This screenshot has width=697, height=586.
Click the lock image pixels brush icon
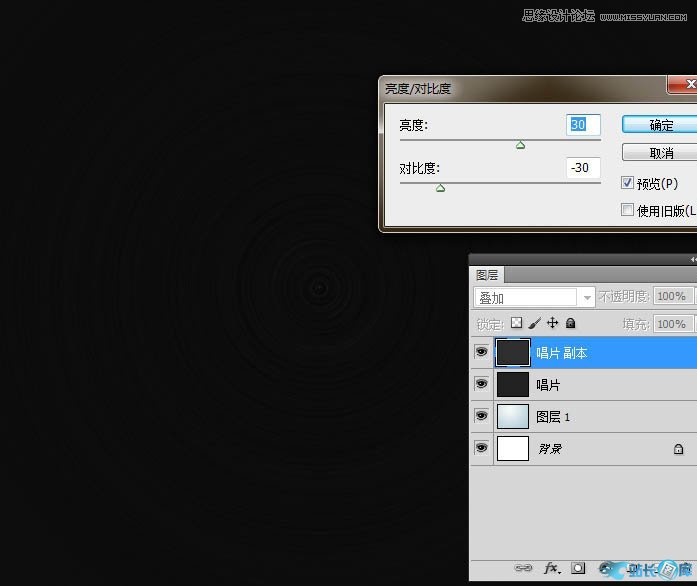[x=535, y=324]
